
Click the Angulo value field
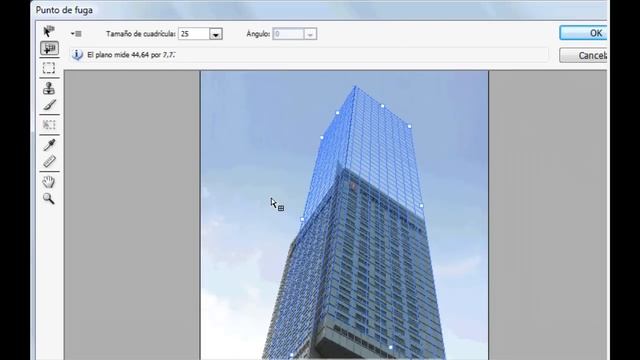coord(289,34)
